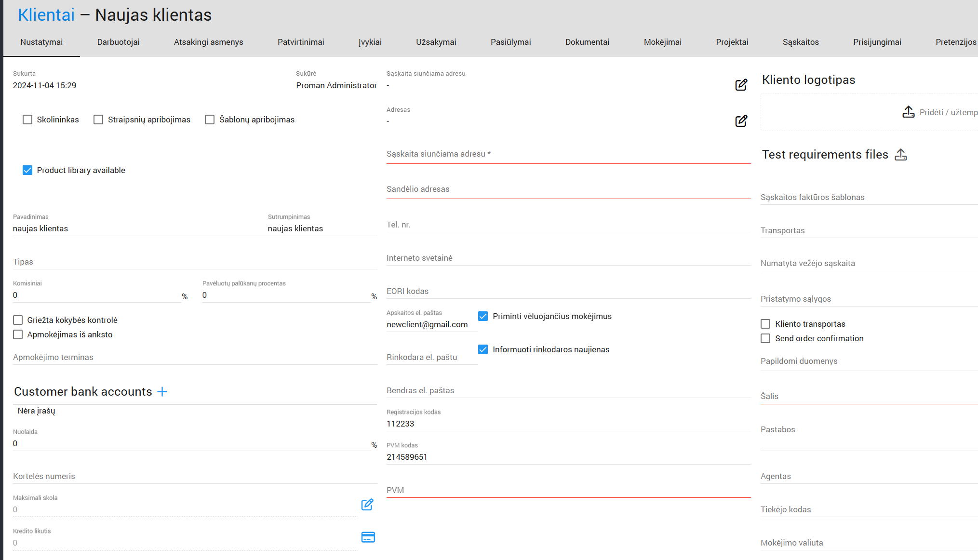Open the Užsakymai tab

point(436,42)
